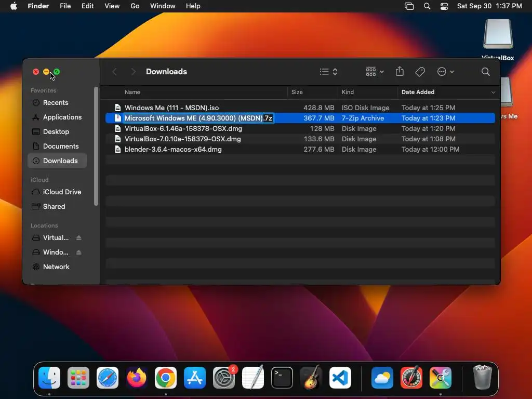The height and width of the screenshot is (399, 532).
Task: Launch Safari from the Dock
Action: [108, 378]
